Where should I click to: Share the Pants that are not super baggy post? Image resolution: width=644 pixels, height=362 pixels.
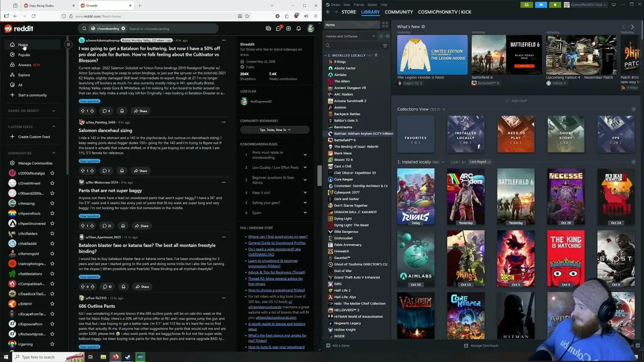pos(141,226)
